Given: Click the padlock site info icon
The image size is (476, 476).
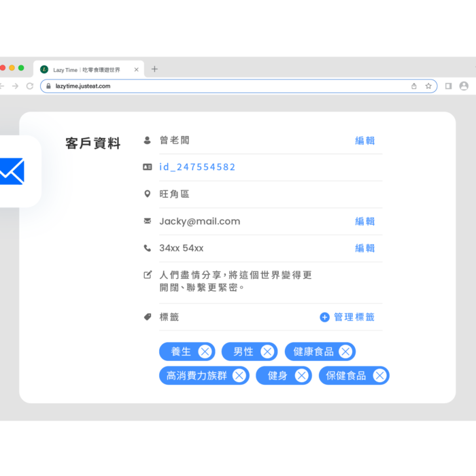Looking at the screenshot, I should click(x=48, y=86).
